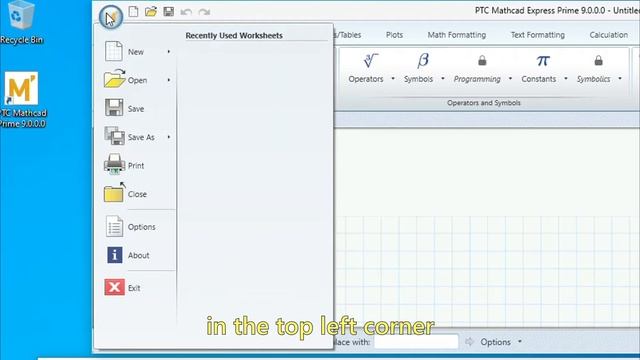Click the Replace with input field
Screen dimensions: 640x360
coord(416,342)
